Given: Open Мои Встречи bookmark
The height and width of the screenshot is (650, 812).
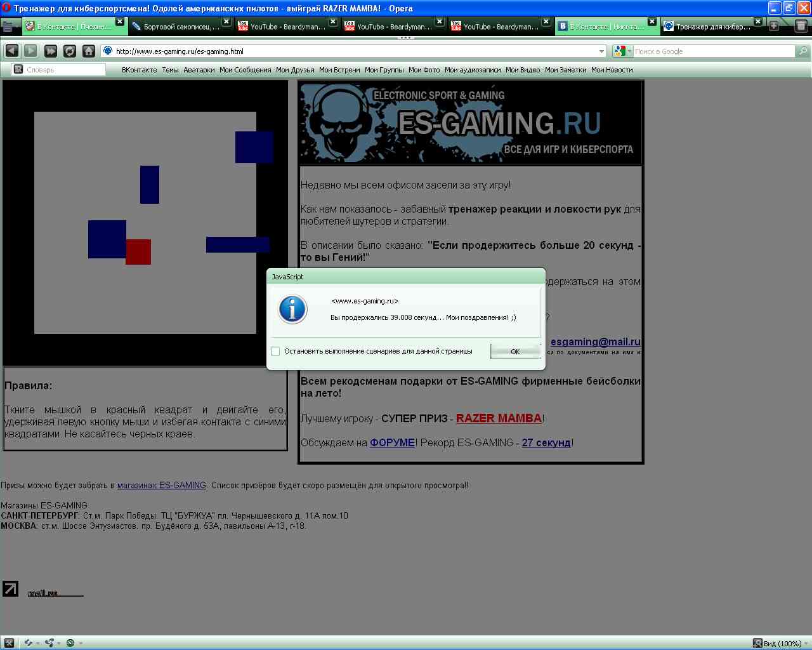Looking at the screenshot, I should tap(339, 70).
